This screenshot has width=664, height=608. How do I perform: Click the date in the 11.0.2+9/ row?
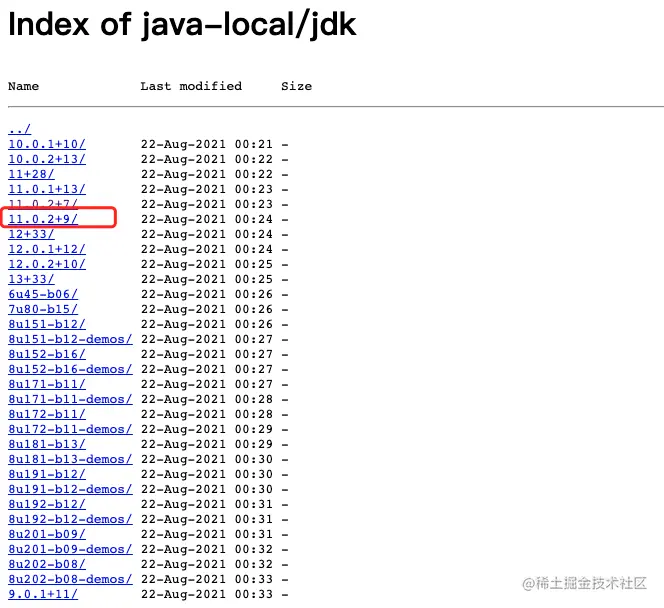[x=207, y=219]
